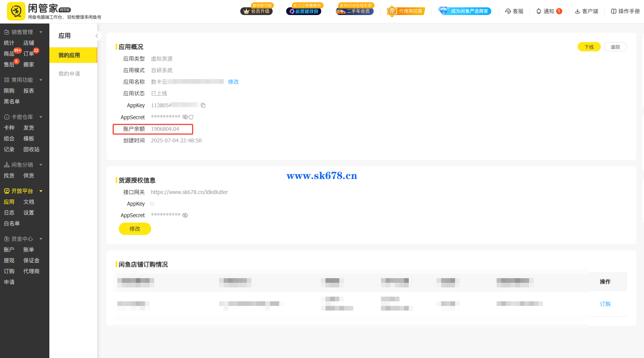Click the yellow 修改 button in 货源授权信息
Screen dimensions: 644x358
135,229
